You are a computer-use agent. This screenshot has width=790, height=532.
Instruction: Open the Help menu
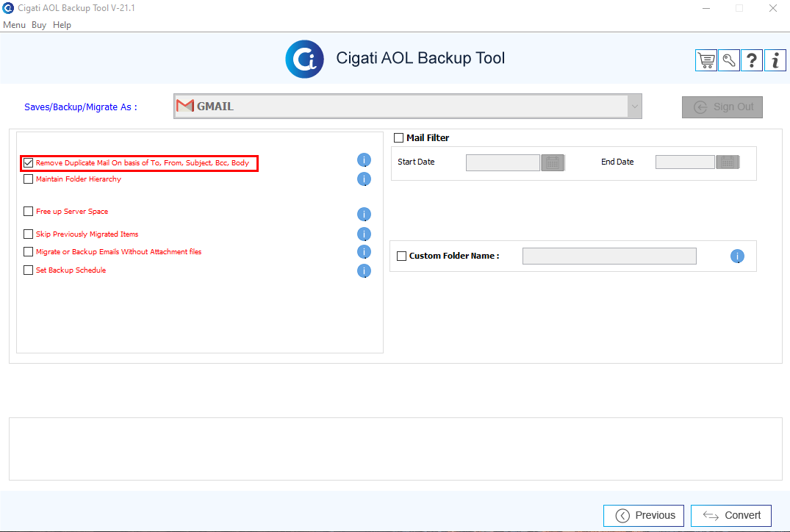coord(62,25)
